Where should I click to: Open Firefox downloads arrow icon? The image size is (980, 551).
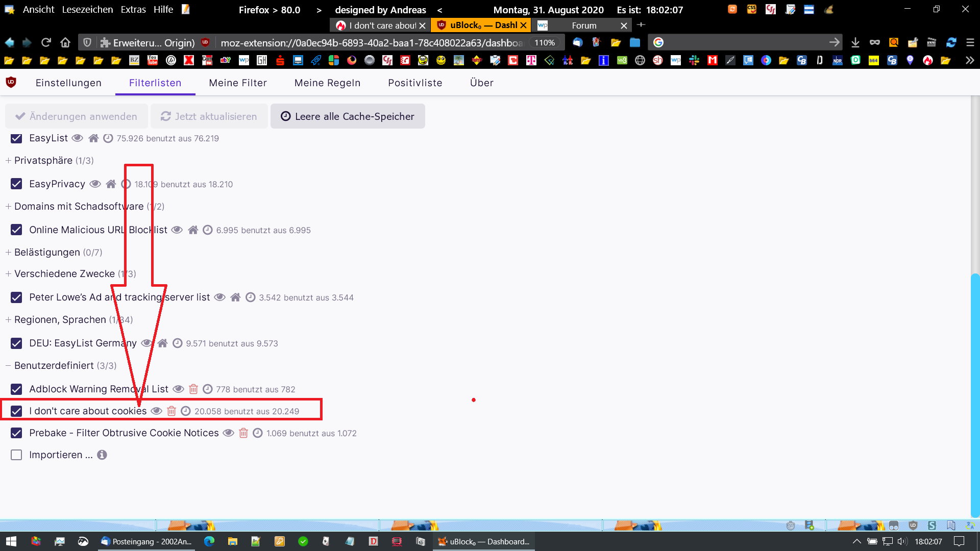point(855,42)
